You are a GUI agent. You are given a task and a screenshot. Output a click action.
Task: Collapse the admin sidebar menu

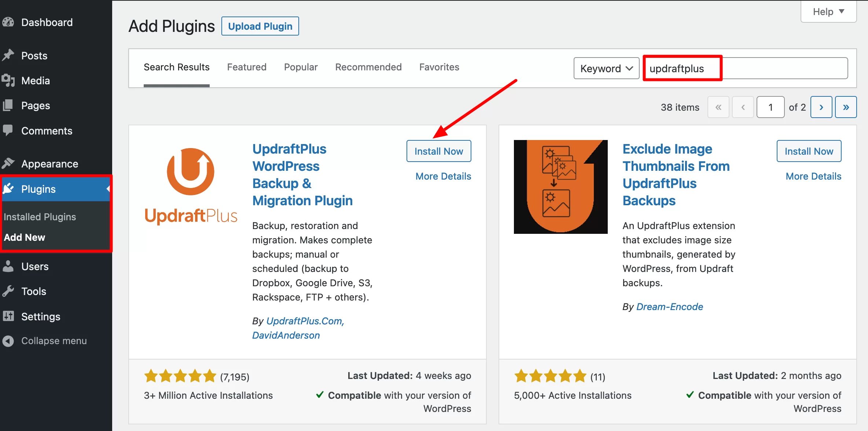44,341
